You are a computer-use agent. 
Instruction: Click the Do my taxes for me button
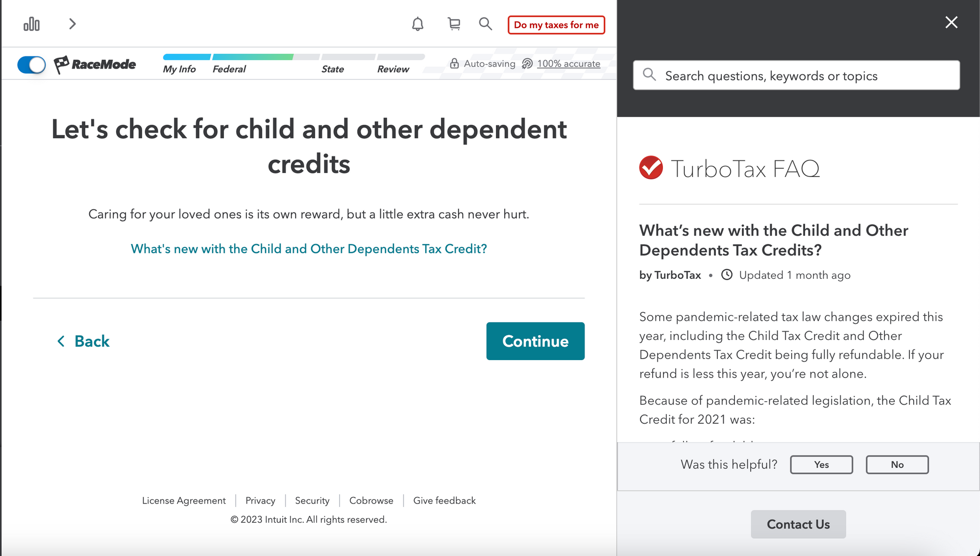[556, 25]
